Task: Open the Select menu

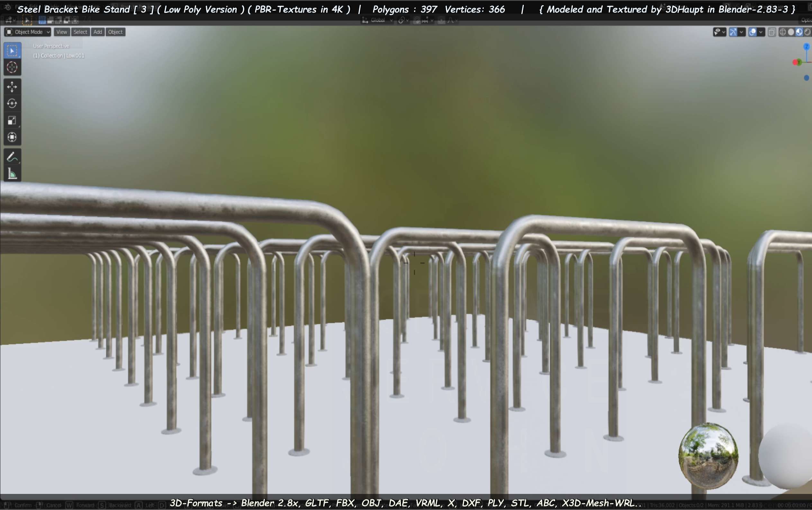Action: click(x=80, y=32)
